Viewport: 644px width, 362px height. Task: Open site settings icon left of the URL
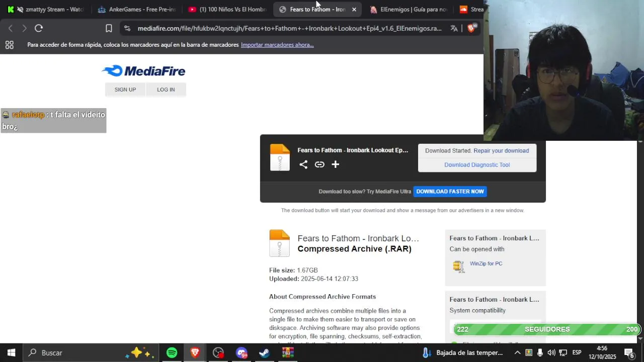(x=127, y=28)
